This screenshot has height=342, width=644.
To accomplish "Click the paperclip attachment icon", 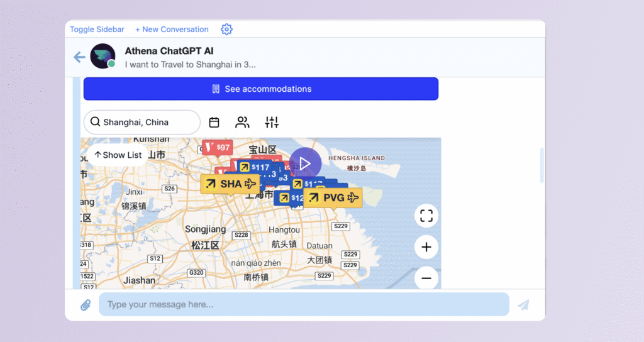I will click(86, 305).
